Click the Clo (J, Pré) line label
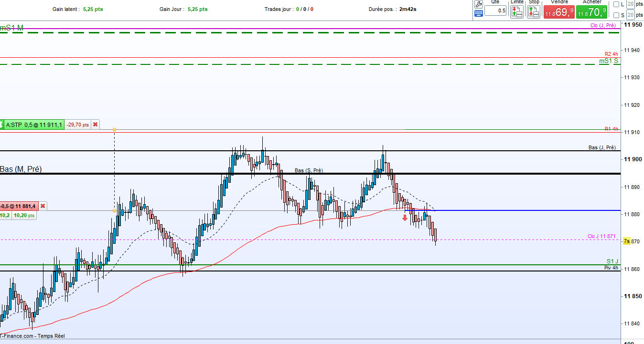This screenshot has height=344, width=644. coord(603,26)
